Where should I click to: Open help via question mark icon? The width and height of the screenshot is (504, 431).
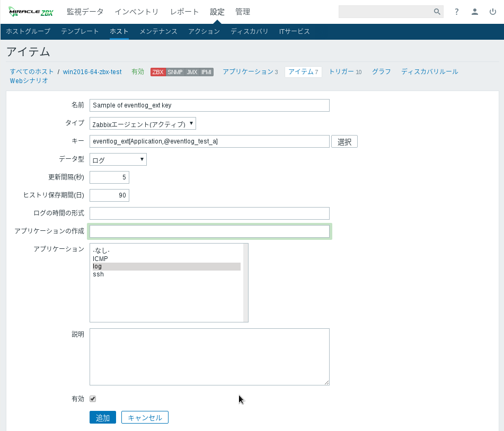coord(457,12)
